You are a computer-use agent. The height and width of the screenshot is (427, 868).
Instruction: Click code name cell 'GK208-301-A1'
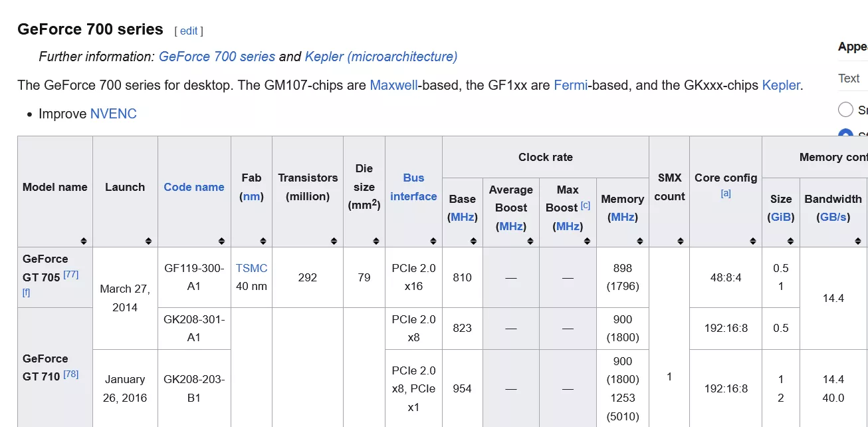[x=194, y=329]
